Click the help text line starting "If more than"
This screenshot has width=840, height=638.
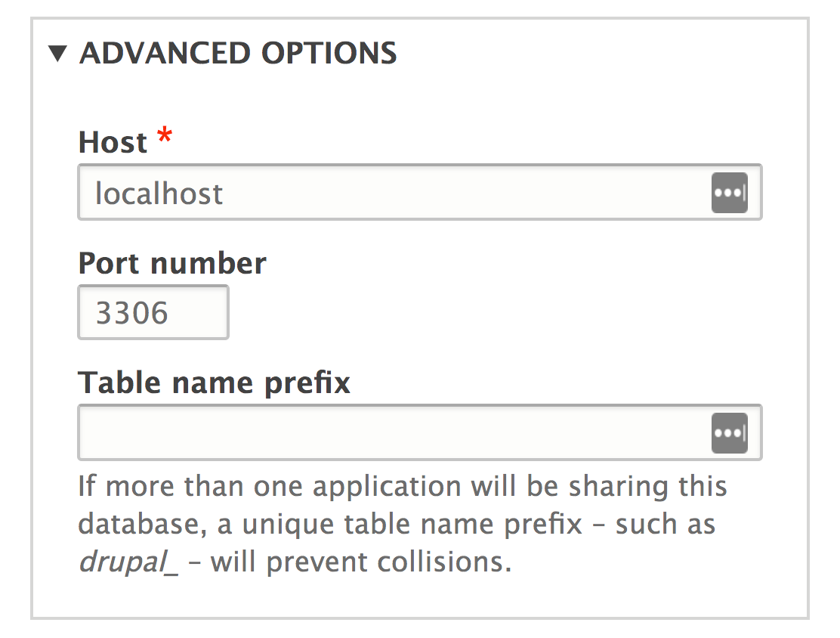pyautogui.click(x=402, y=485)
